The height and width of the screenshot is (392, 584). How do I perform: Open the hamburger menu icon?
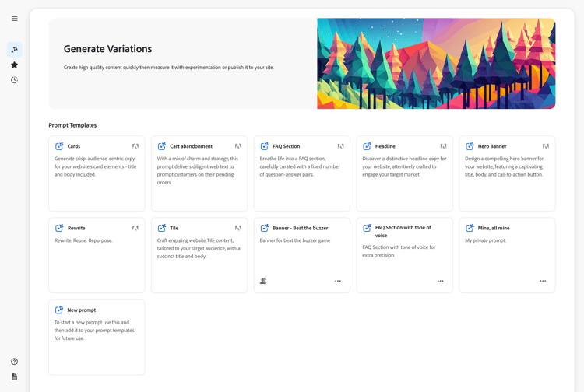click(x=15, y=19)
